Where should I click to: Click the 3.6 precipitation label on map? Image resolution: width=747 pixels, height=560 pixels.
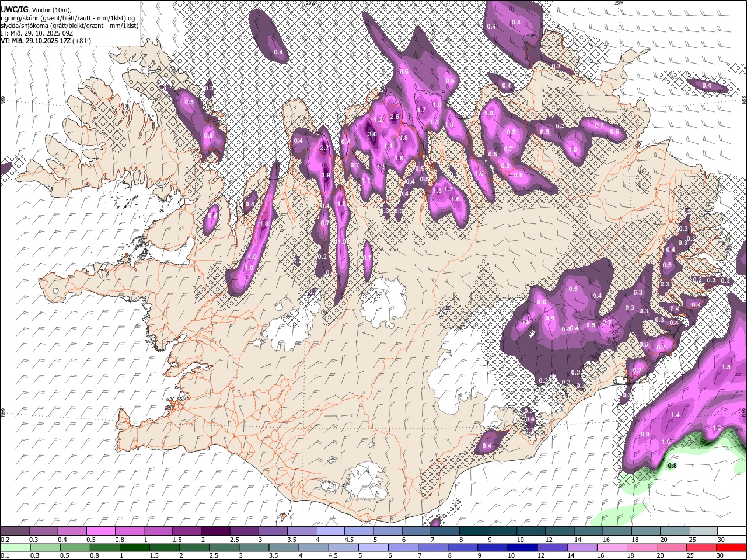pyautogui.click(x=372, y=134)
